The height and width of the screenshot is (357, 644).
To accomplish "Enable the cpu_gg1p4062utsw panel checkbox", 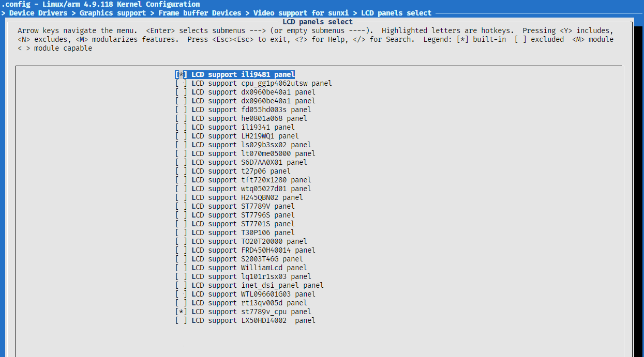I will click(x=181, y=83).
